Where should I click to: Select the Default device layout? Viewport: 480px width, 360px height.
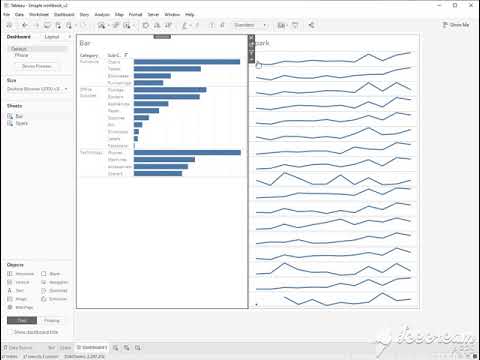(x=37, y=49)
